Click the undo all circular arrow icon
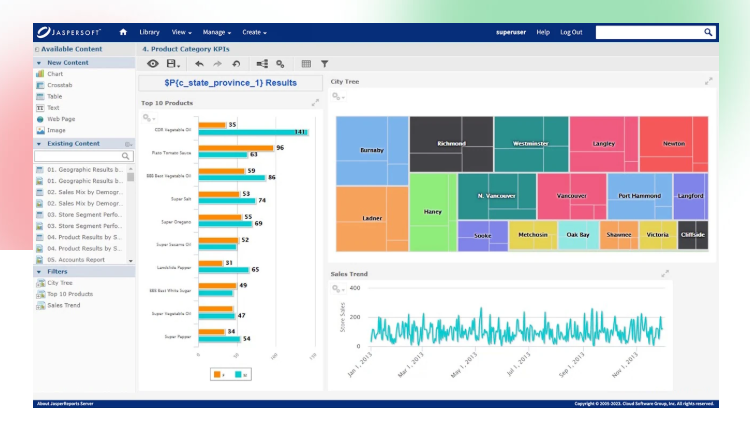The width and height of the screenshot is (750, 430). pos(236,64)
